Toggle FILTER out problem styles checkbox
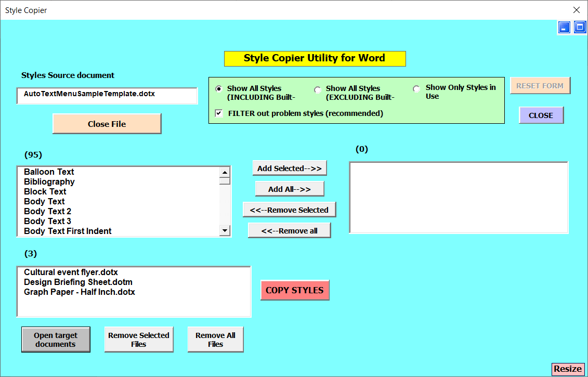 point(219,113)
